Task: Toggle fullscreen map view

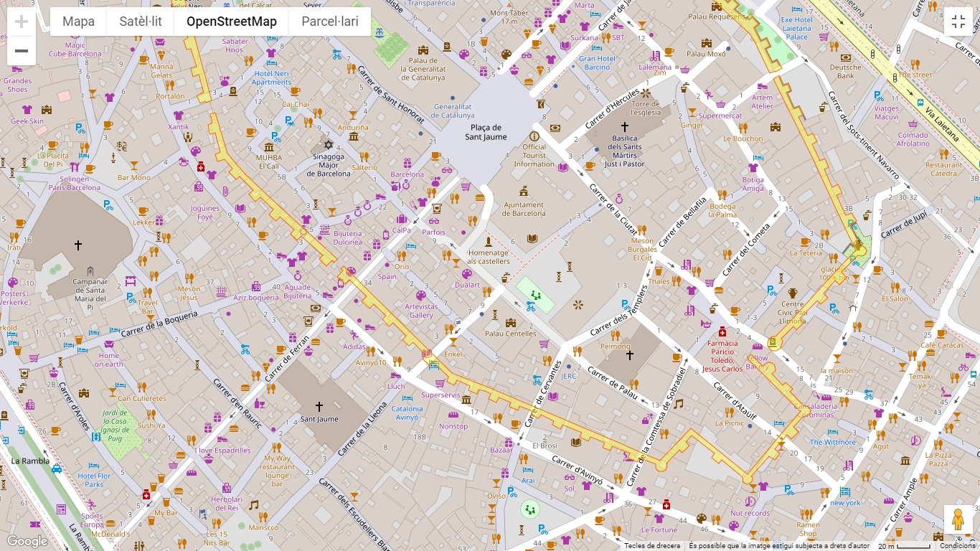Action: click(958, 22)
